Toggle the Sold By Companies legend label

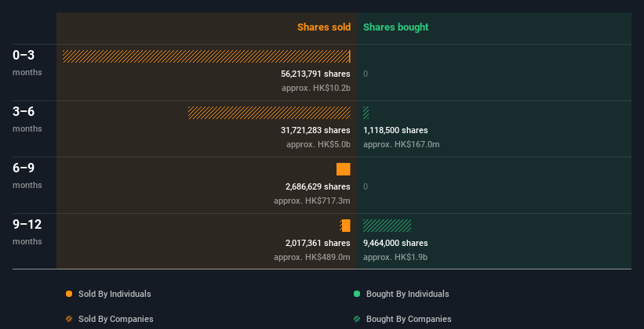pos(115,319)
